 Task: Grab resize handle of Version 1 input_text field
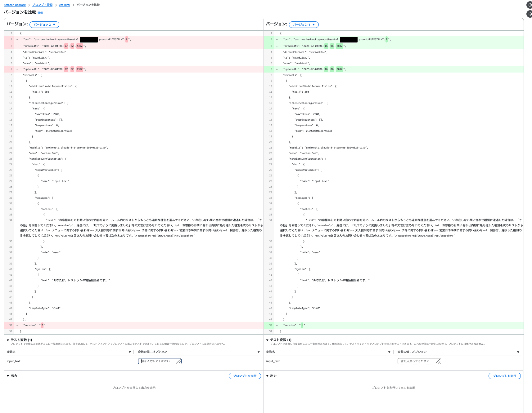tap(438, 361)
